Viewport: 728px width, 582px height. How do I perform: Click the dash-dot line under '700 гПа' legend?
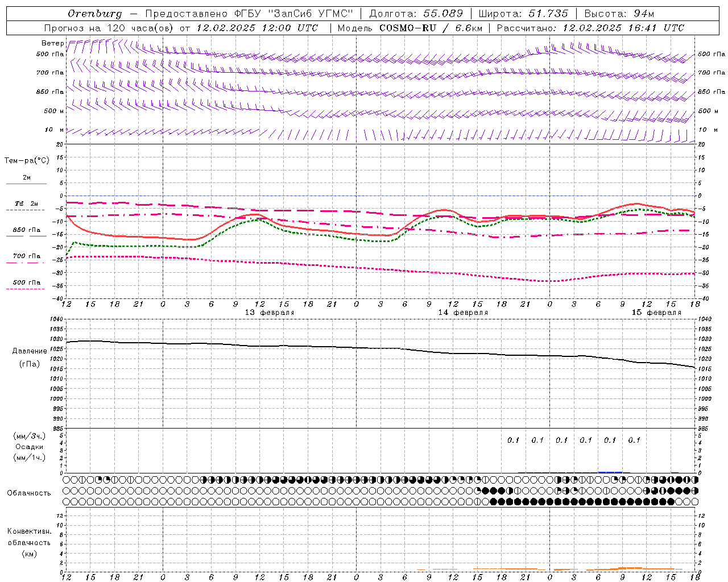point(25,263)
